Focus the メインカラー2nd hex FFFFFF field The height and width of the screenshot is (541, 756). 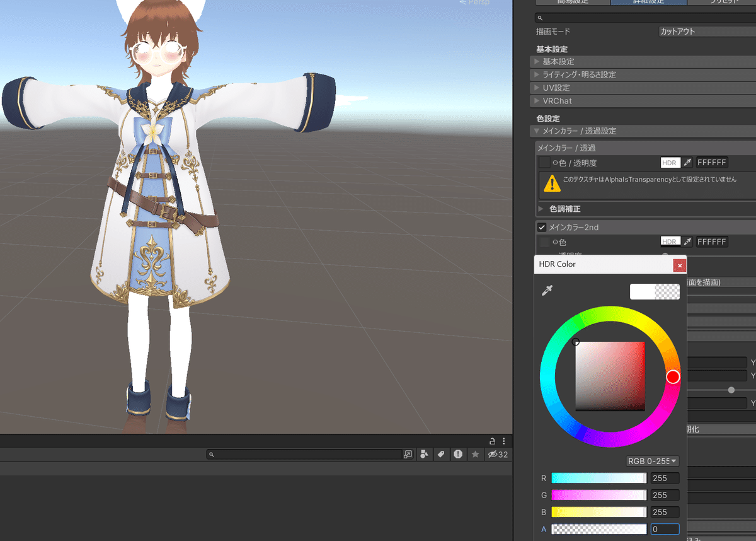[712, 241]
